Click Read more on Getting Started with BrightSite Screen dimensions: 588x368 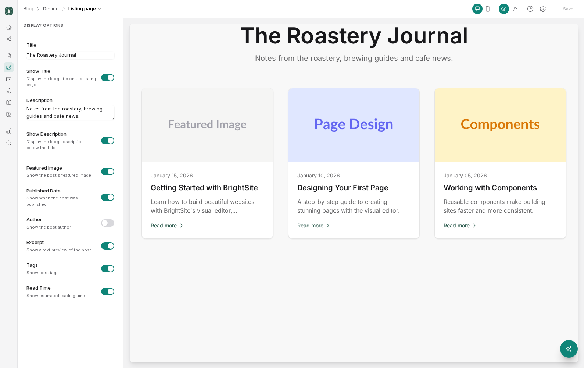[167, 226]
